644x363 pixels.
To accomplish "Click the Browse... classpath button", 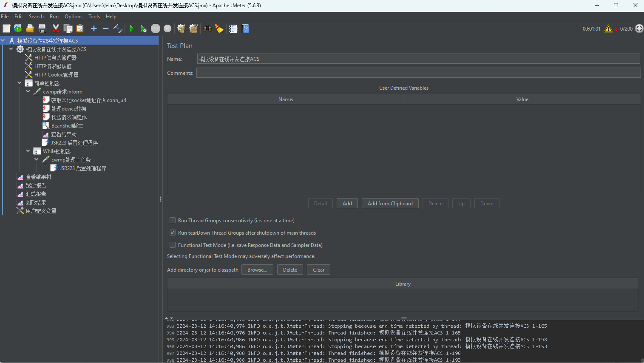I will (257, 269).
